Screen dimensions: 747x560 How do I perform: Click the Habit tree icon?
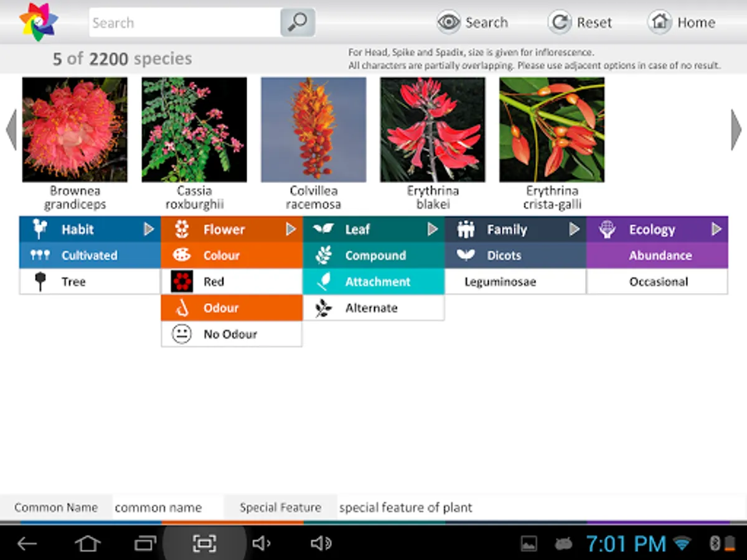[x=40, y=230]
